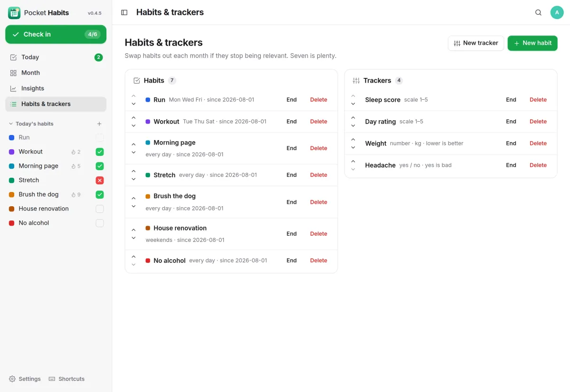Move the Morning page habit down
The height and width of the screenshot is (392, 570).
(133, 153)
